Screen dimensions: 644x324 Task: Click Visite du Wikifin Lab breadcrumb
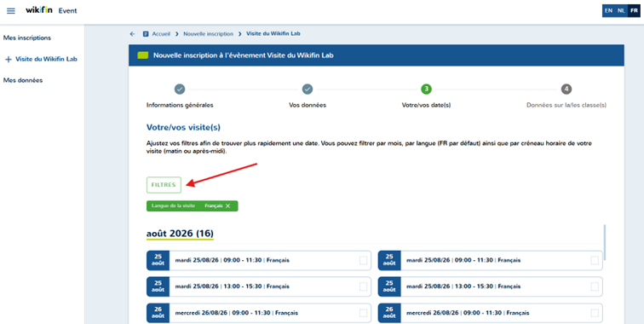coord(273,34)
